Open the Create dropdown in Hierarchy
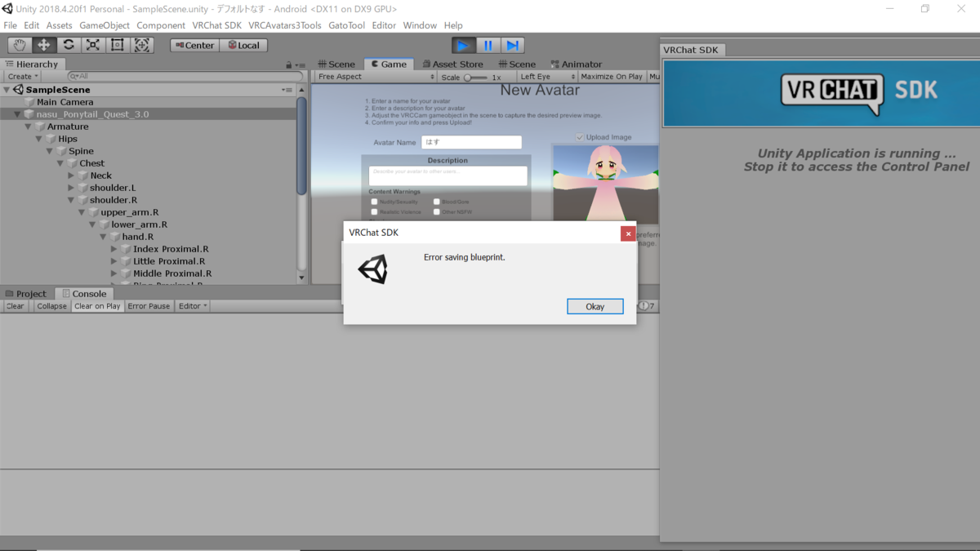 23,76
